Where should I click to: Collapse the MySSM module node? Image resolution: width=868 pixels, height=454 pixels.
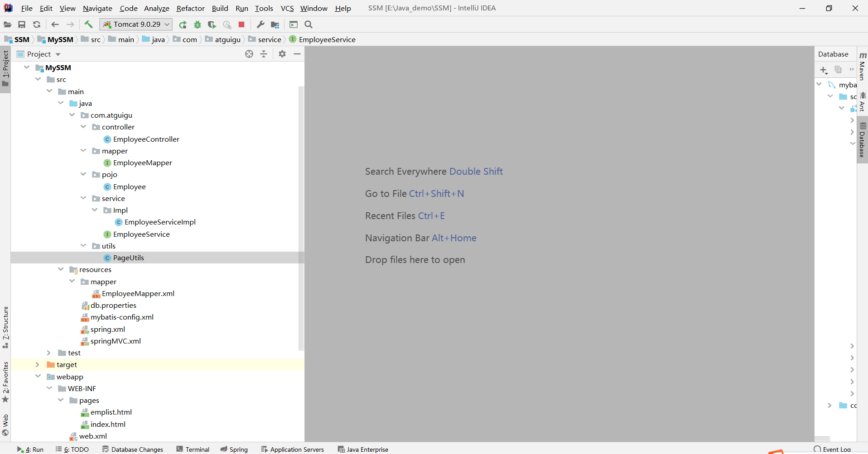click(x=27, y=67)
